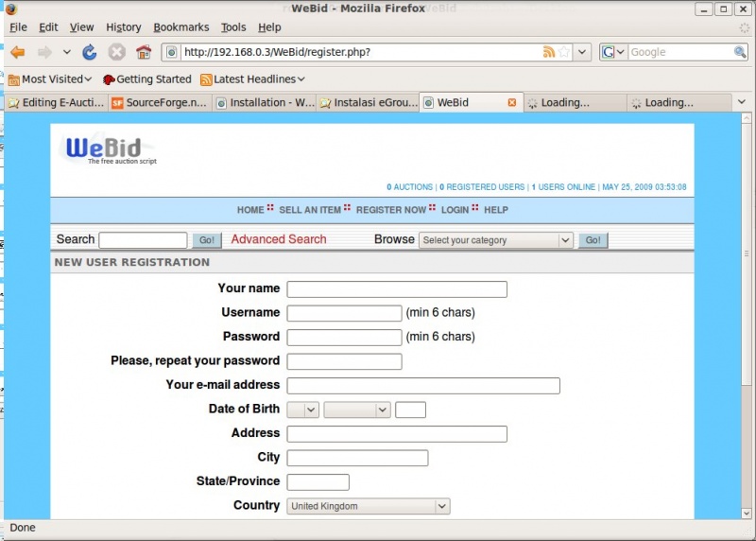This screenshot has width=756, height=541.
Task: Click the Firefox Back arrow button
Action: click(18, 52)
